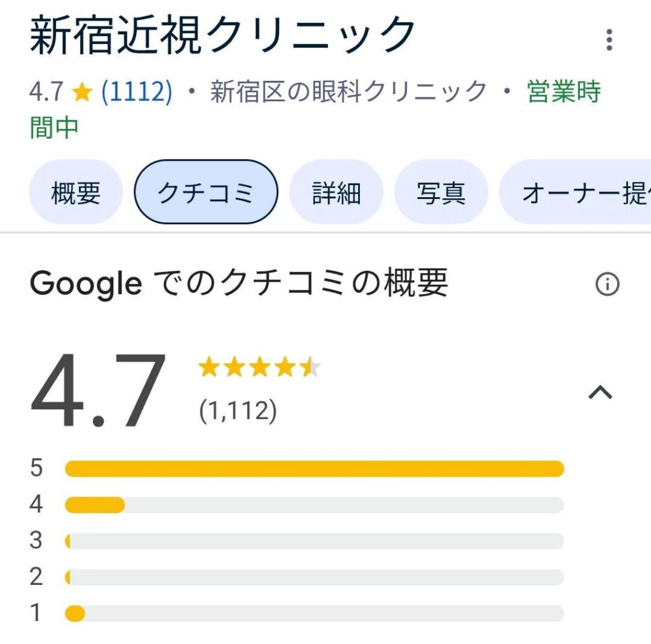Image resolution: width=651 pixels, height=644 pixels.
Task: Open the three-dot more options menu
Action: click(x=609, y=40)
